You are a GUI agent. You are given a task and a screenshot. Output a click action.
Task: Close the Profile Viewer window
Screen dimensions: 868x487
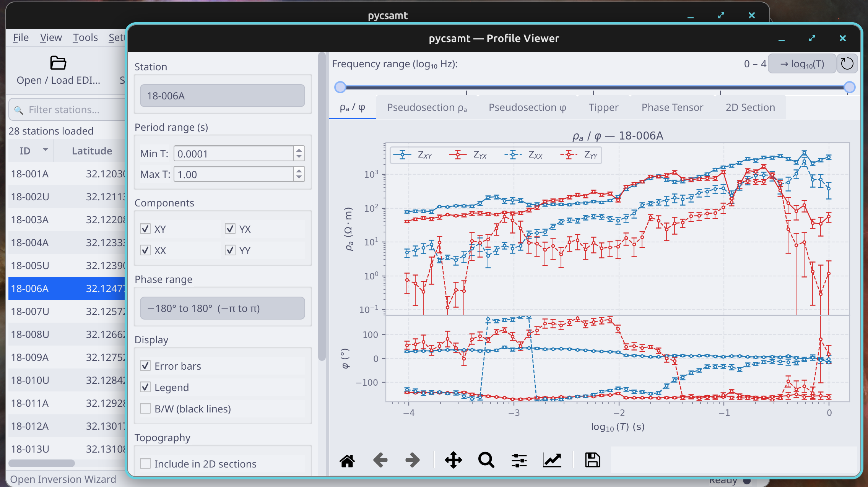[x=843, y=39]
